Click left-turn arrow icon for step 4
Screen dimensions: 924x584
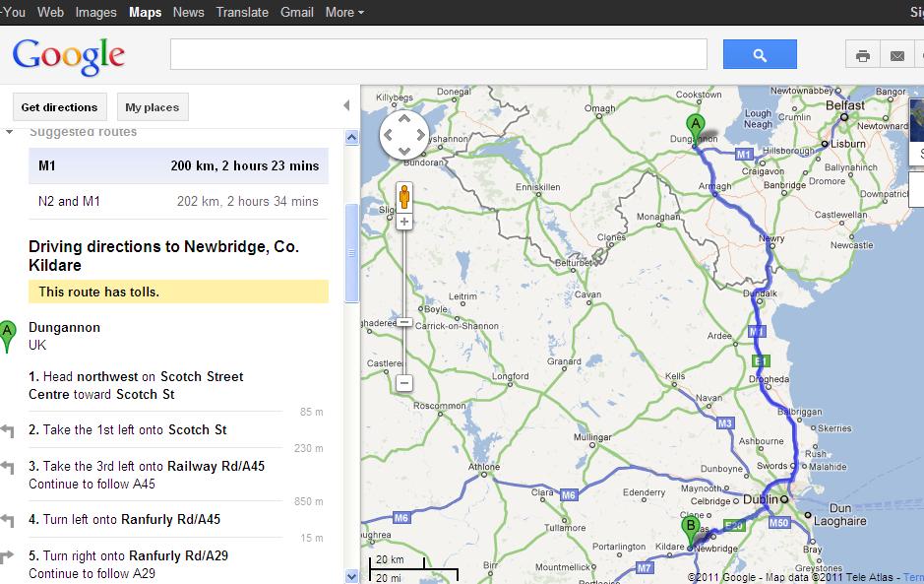point(7,521)
